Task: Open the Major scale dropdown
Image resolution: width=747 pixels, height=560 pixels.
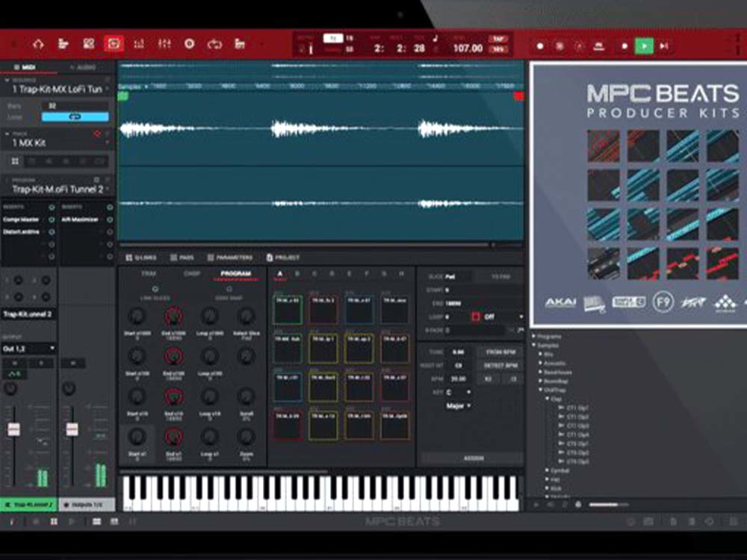Action: click(x=459, y=405)
